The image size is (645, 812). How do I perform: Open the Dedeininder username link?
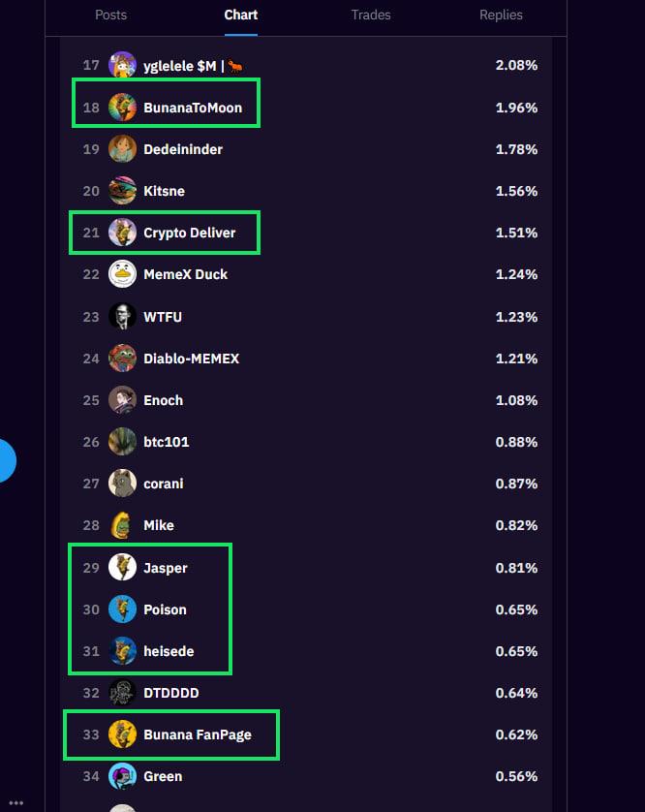click(183, 149)
